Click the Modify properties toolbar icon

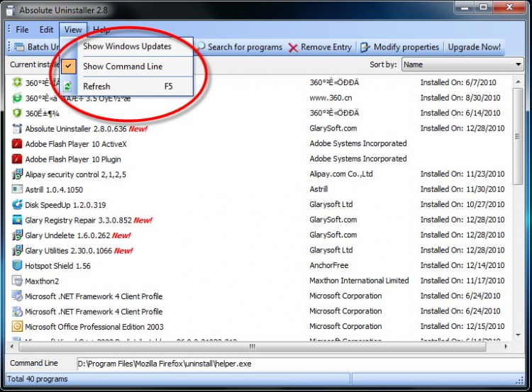tap(365, 47)
